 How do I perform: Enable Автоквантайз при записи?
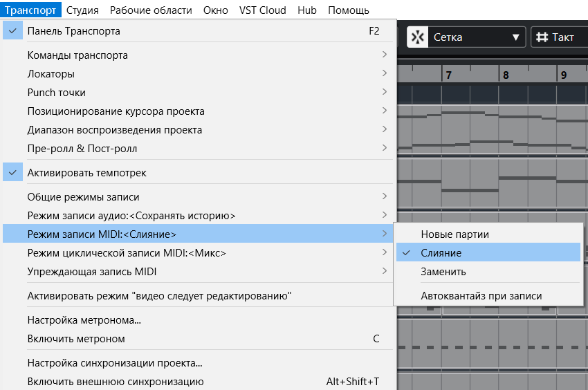481,296
